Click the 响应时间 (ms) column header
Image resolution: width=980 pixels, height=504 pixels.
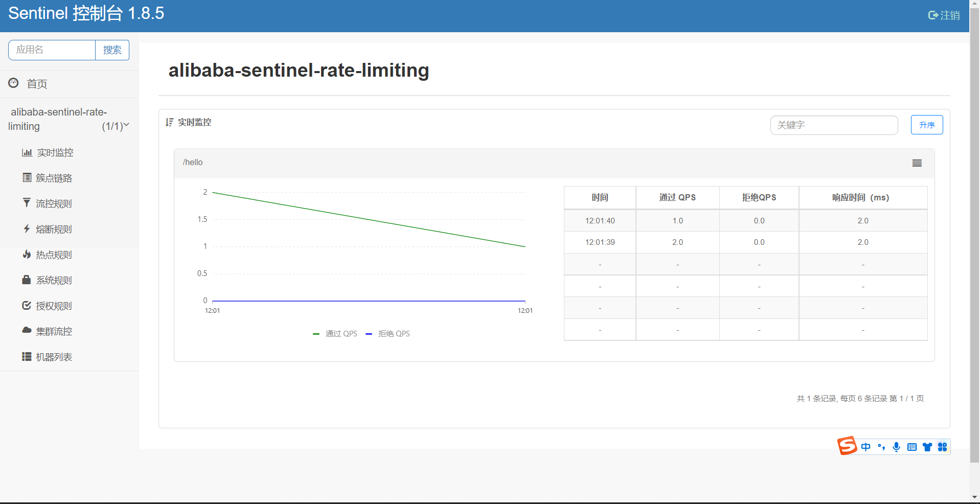863,197
